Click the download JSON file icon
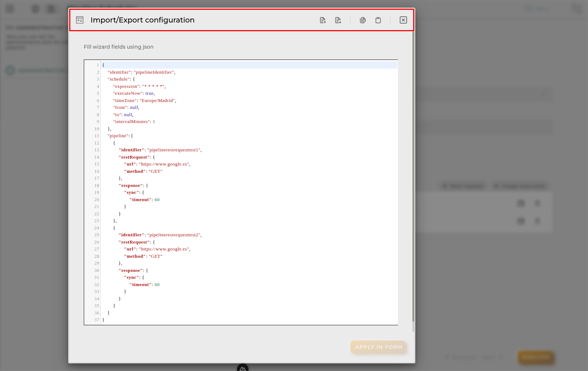Image resolution: width=588 pixels, height=371 pixels. [x=338, y=20]
